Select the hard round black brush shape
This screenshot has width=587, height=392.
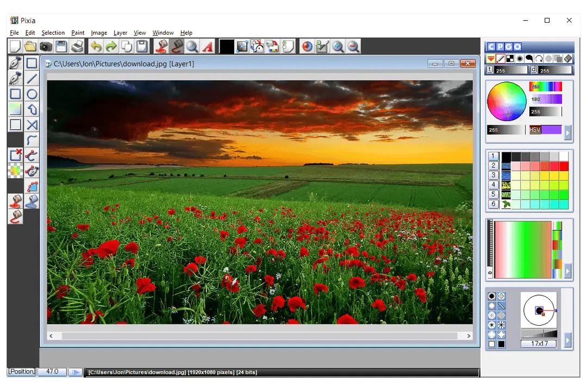coord(491,296)
